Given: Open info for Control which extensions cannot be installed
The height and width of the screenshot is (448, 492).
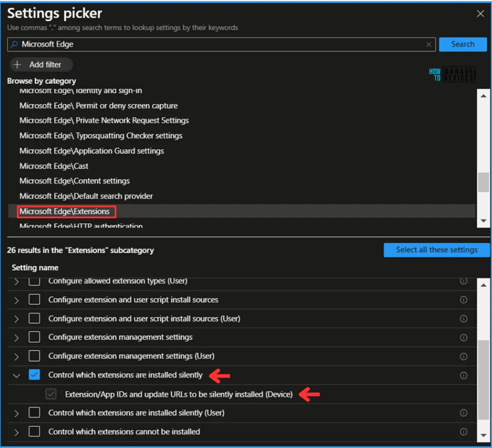Looking at the screenshot, I should click(x=463, y=431).
